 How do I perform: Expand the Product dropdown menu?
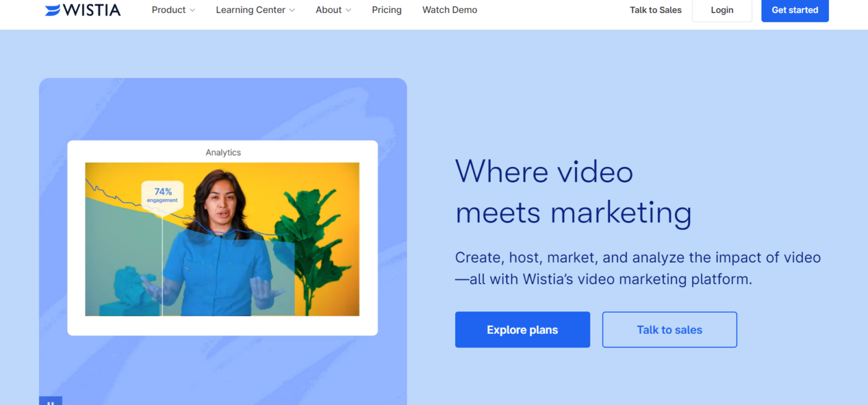pos(168,10)
